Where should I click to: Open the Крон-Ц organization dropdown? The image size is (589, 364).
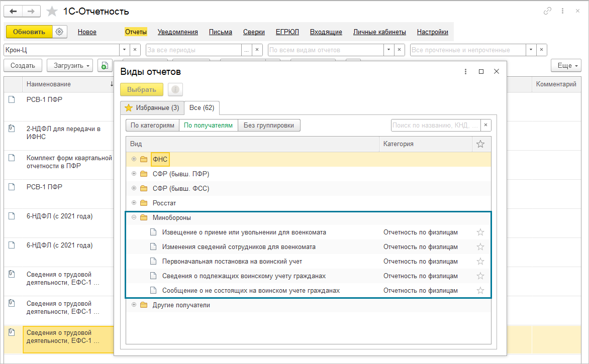tap(125, 50)
